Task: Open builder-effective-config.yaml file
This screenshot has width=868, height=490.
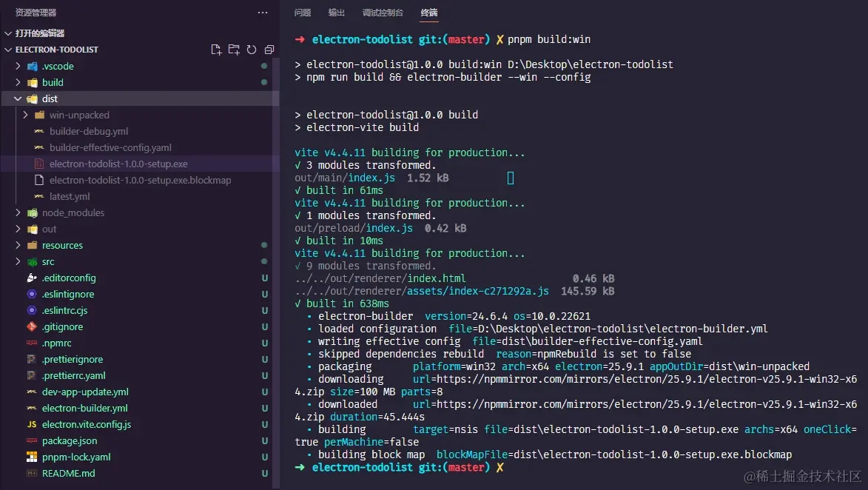Action: (x=110, y=148)
